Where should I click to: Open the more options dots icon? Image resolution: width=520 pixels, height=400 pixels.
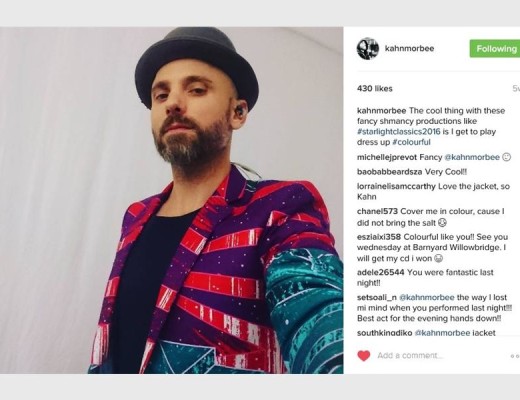point(515,356)
